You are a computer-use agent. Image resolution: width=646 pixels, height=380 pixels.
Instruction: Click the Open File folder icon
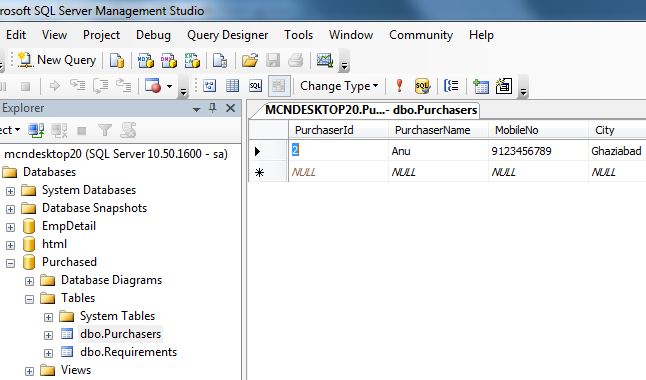(250, 61)
